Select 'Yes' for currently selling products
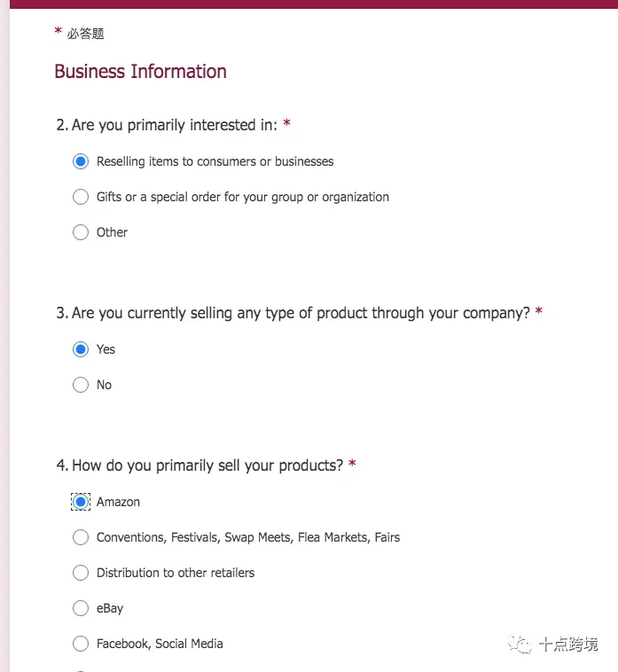Screen dimensions: 618x672 [x=81, y=349]
